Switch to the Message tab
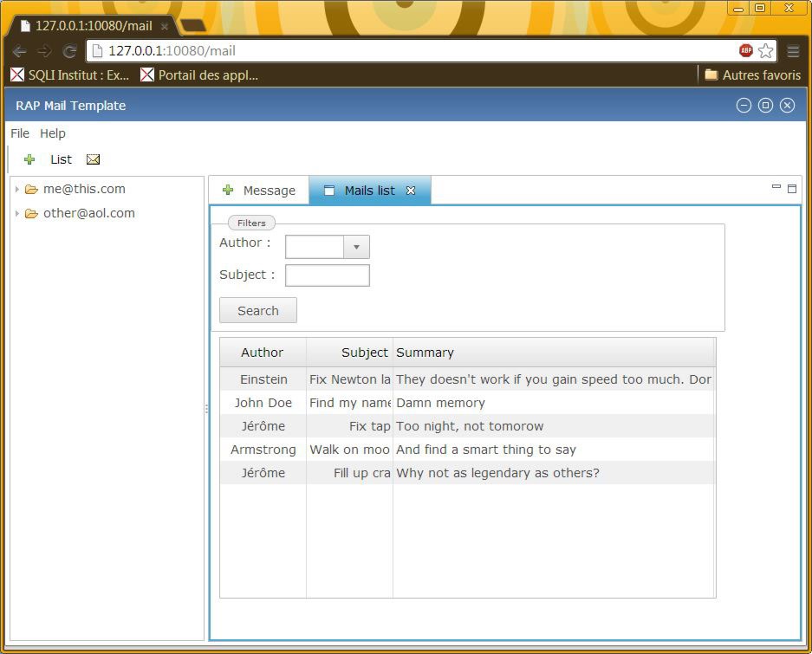The image size is (812, 654). [259, 191]
